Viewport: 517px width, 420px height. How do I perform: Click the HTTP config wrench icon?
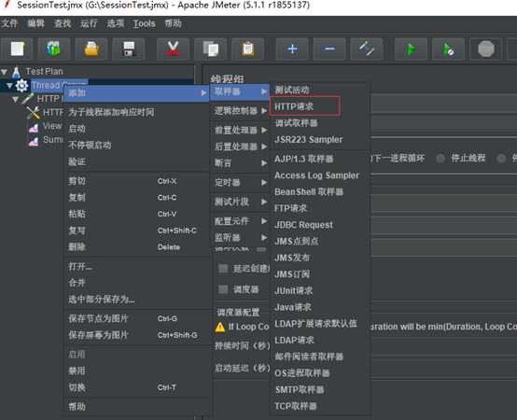click(33, 113)
